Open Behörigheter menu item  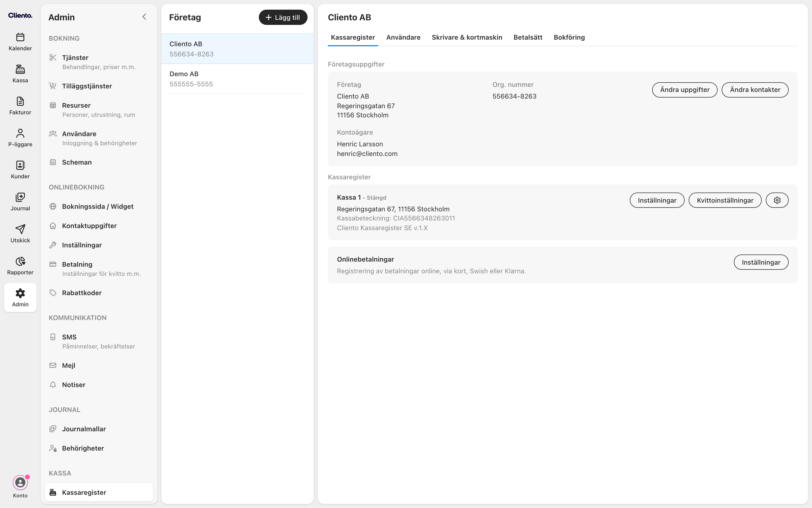click(99, 448)
